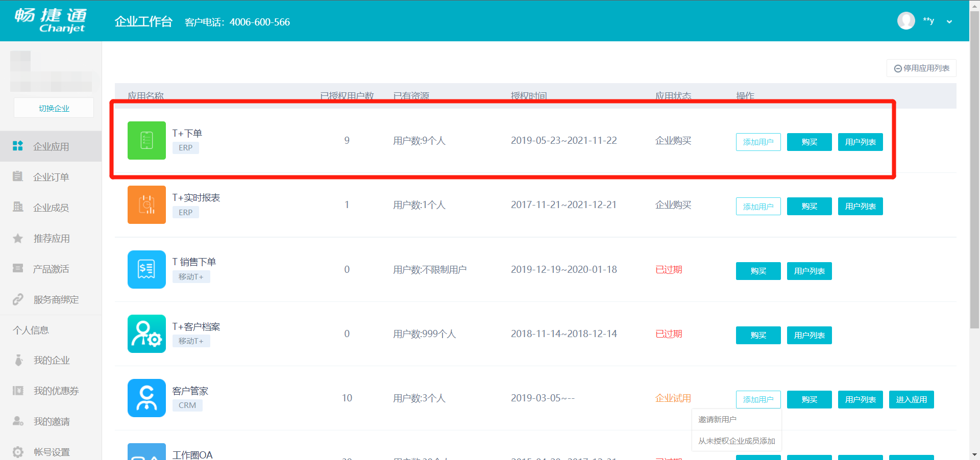
Task: Click 购买 in T+实时报表 row
Action: click(x=809, y=206)
